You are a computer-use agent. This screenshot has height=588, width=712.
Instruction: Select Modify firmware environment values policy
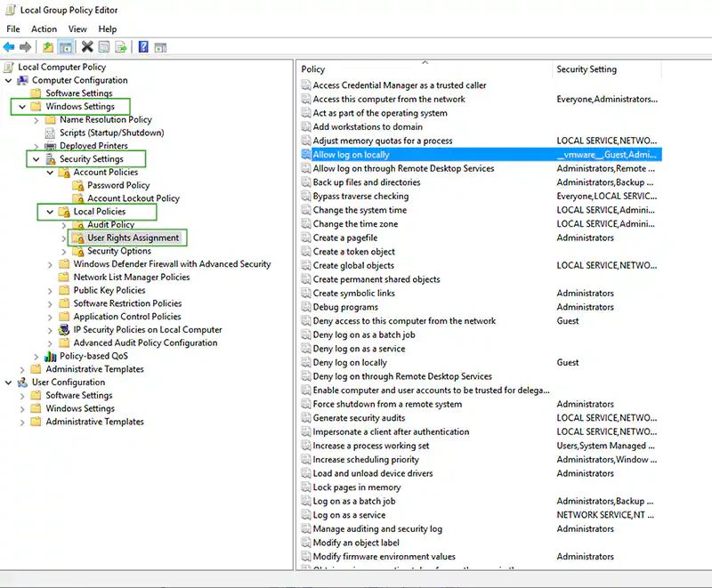click(384, 557)
